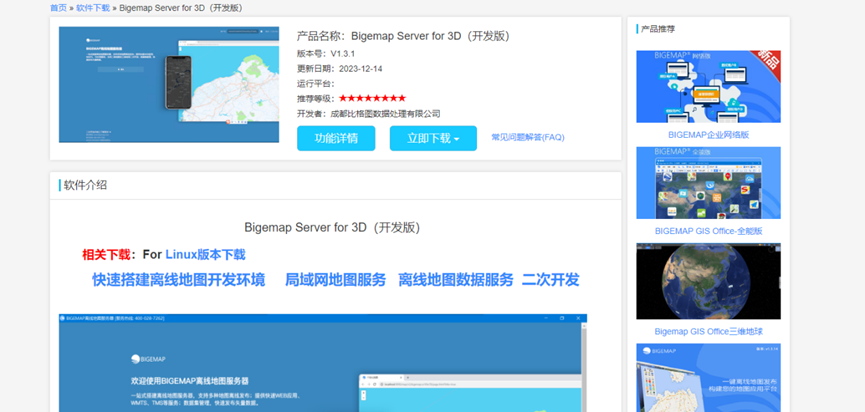Click the 版本号：V1.3.1 text

[325, 53]
